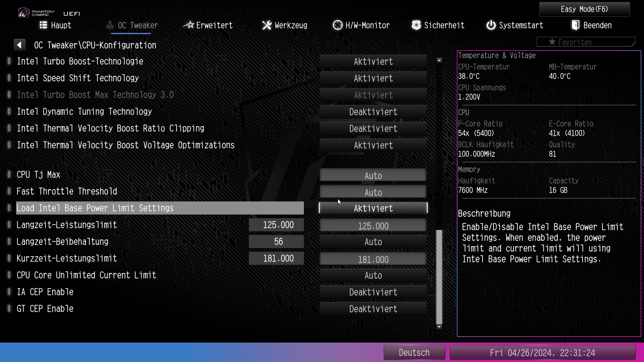Select IA CEP Enable label
Viewport: 644px width, 362px height.
[45, 292]
